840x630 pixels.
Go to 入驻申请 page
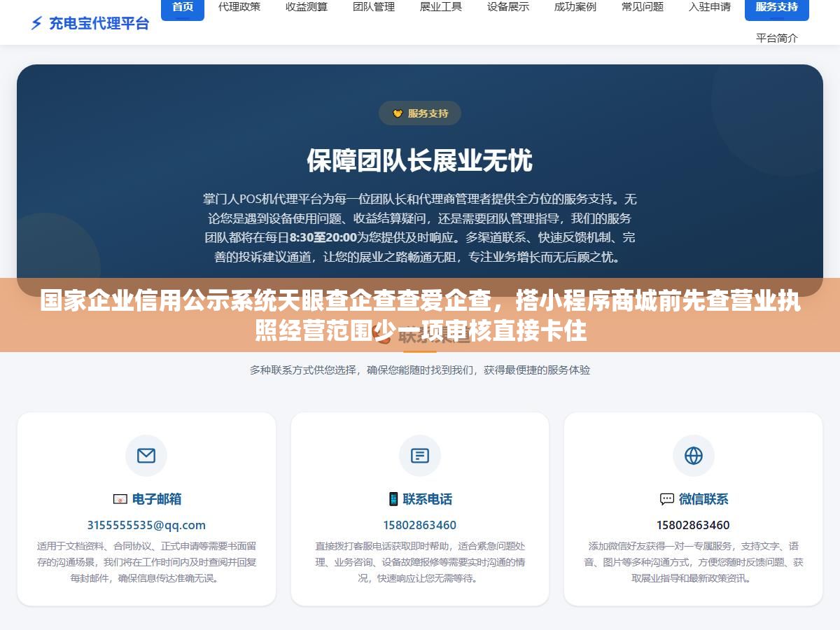click(x=710, y=7)
